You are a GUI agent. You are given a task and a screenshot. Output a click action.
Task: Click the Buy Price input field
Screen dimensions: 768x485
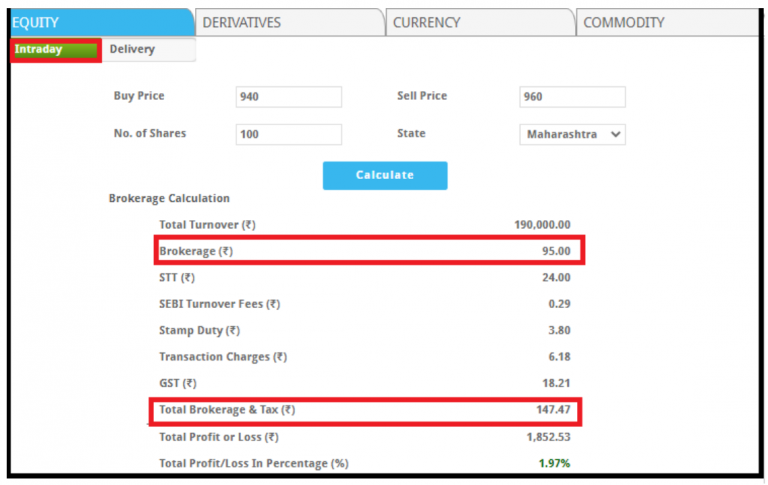coord(288,97)
